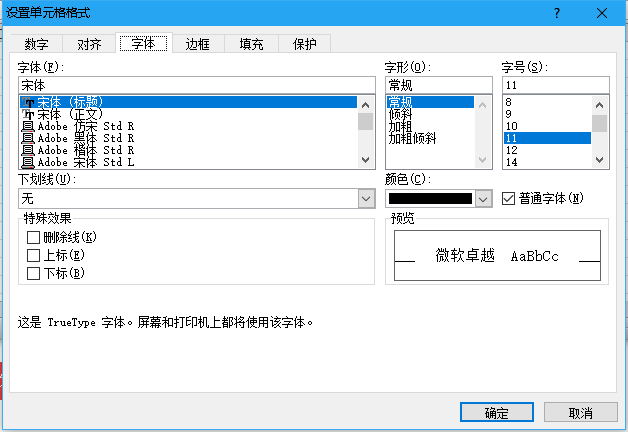Pick font size 10
Image resolution: width=628 pixels, height=432 pixels.
click(547, 126)
